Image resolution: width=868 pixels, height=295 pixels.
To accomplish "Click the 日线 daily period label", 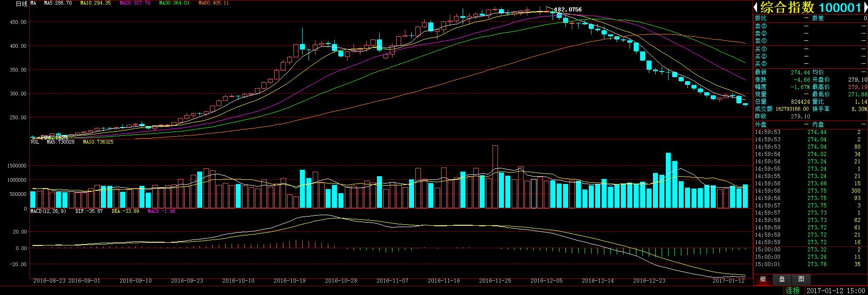I will pyautogui.click(x=22, y=3).
